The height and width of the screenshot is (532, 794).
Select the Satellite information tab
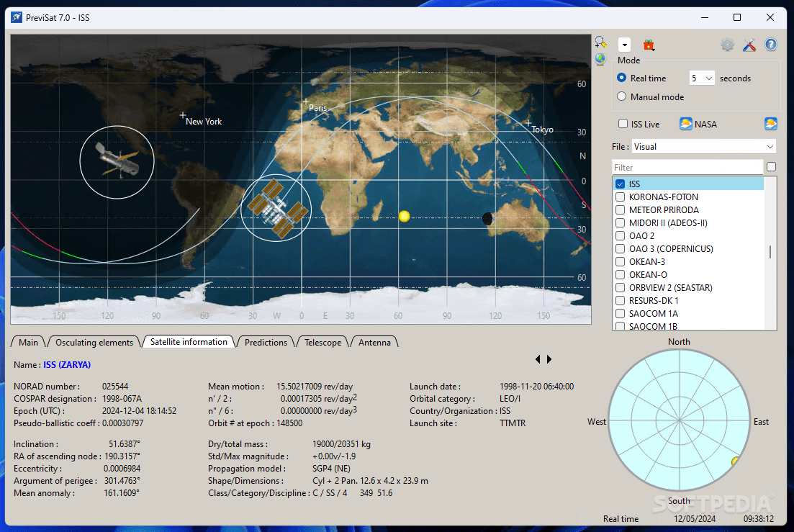189,342
